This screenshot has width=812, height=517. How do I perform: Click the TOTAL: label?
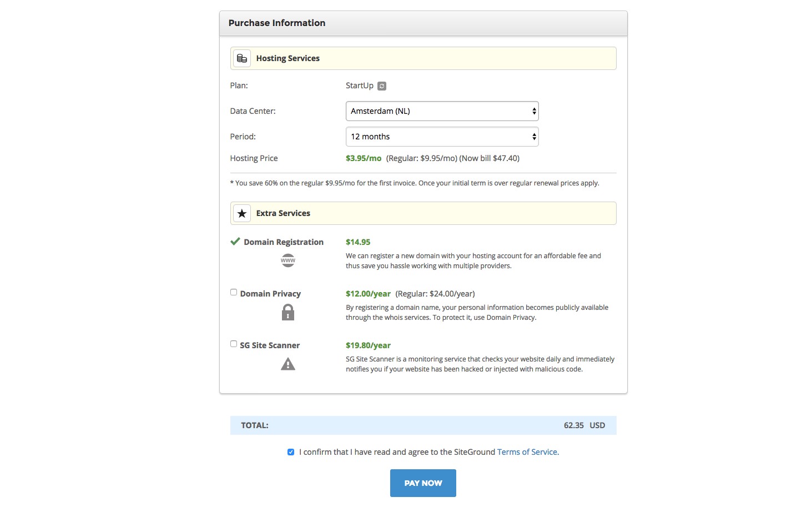click(x=255, y=425)
